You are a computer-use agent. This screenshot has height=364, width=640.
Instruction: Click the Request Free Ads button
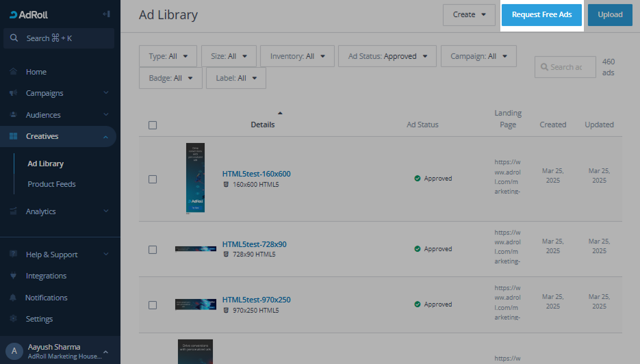(541, 14)
